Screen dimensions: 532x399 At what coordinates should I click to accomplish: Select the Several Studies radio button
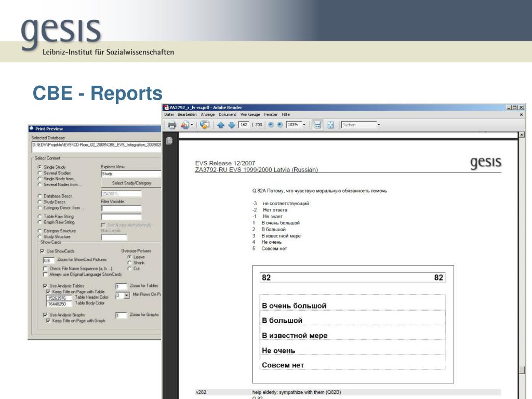pyautogui.click(x=39, y=173)
